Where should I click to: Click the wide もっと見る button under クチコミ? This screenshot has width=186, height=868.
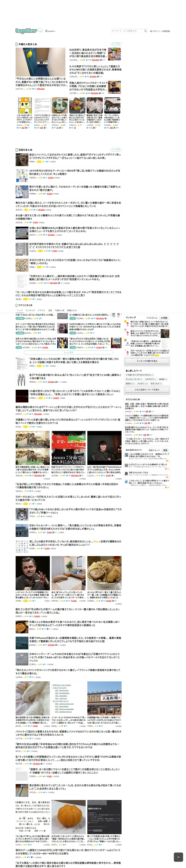click(x=68, y=352)
